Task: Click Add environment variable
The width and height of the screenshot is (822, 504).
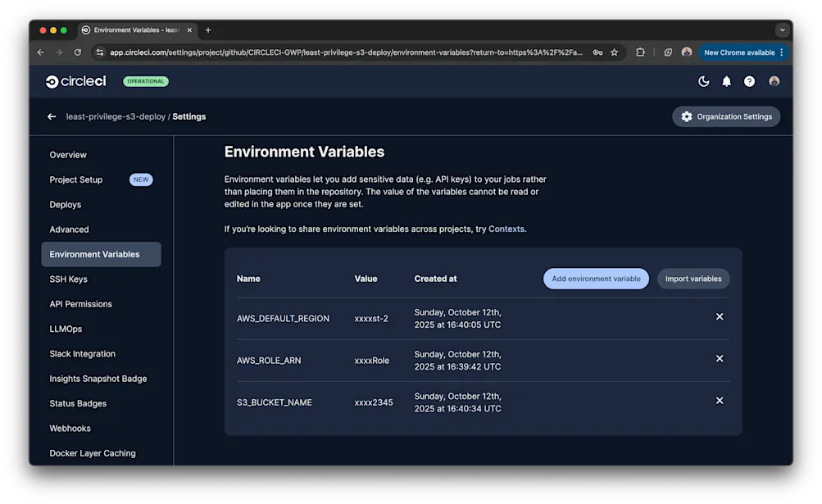Action: pyautogui.click(x=596, y=279)
